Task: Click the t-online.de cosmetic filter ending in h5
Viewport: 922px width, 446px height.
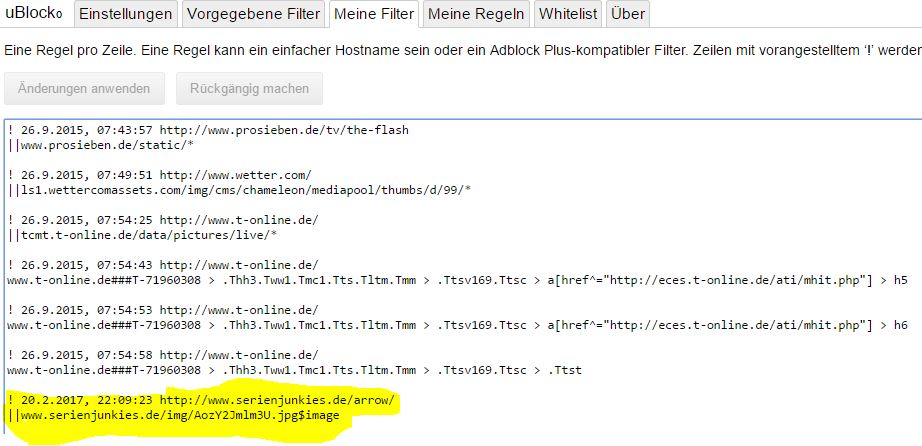Action: tap(457, 280)
